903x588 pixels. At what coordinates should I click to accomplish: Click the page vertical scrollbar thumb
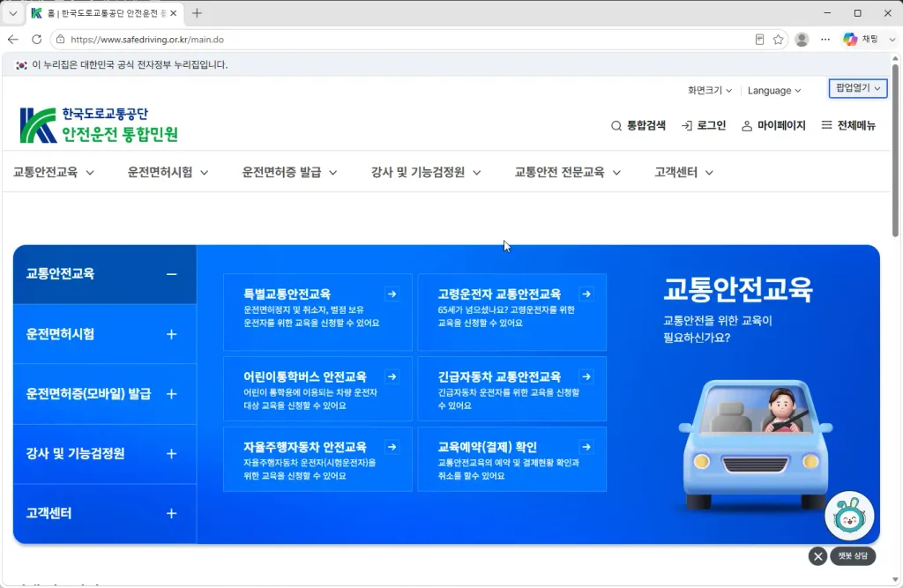click(895, 150)
